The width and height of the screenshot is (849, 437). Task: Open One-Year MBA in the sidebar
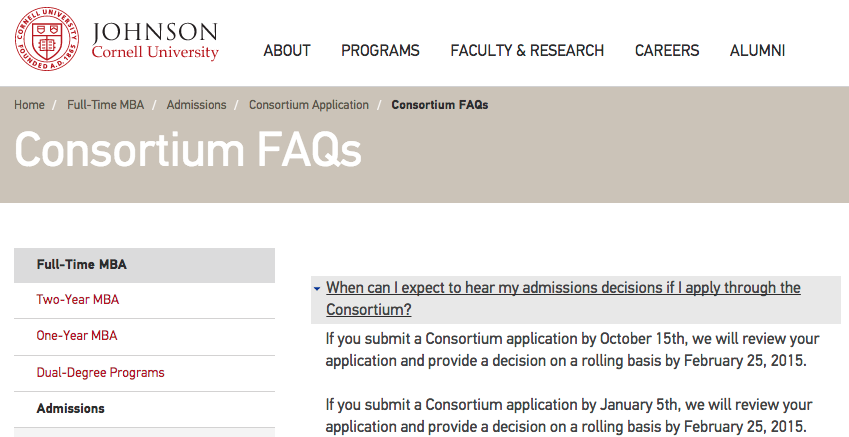coord(77,336)
